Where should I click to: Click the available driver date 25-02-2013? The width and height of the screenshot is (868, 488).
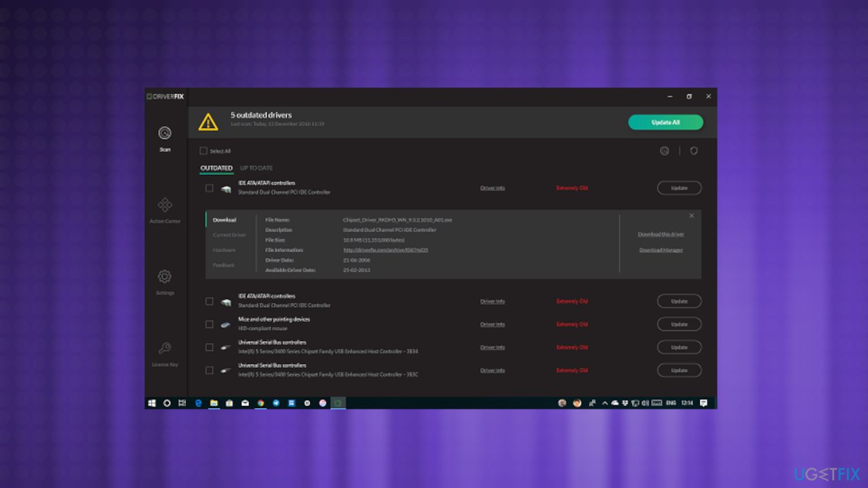tap(357, 270)
